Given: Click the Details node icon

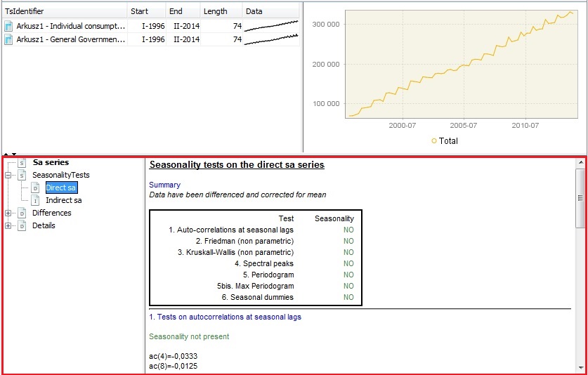Looking at the screenshot, I should coord(22,225).
